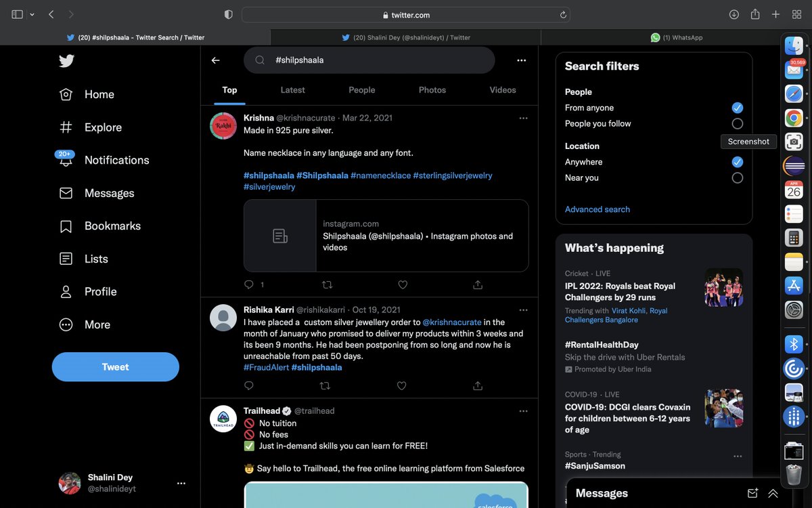
Task: Open more options on Krishna's tweet
Action: point(523,118)
